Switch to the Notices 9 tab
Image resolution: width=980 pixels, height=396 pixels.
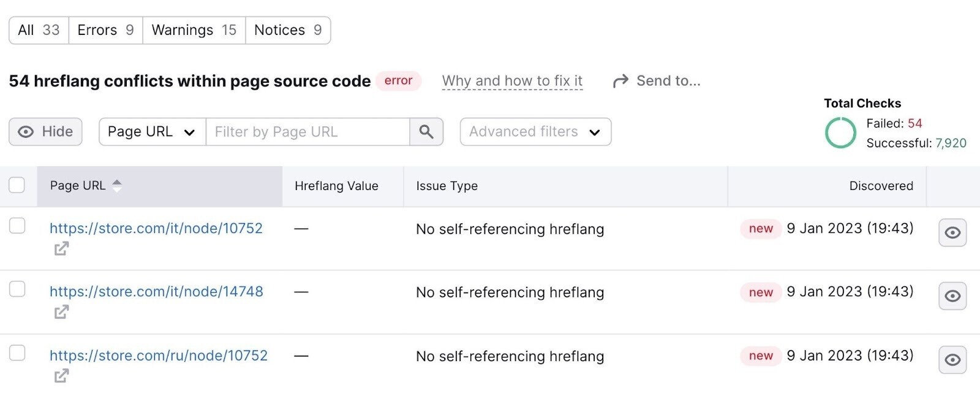click(x=288, y=30)
